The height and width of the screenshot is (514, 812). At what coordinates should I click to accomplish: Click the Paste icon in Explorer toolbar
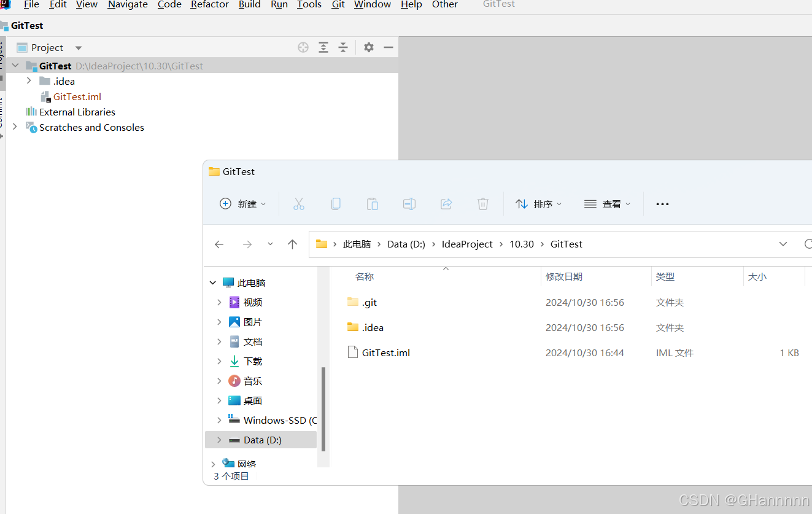click(x=373, y=203)
